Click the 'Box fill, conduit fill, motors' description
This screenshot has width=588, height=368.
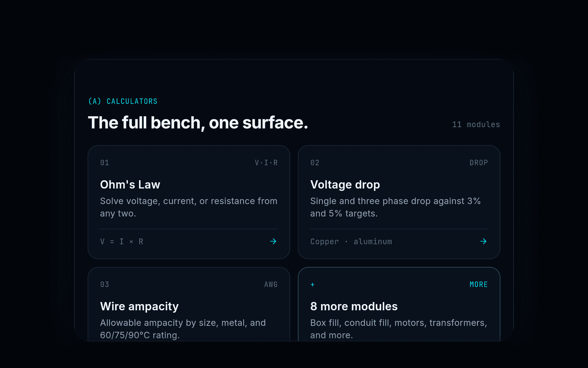coord(399,329)
